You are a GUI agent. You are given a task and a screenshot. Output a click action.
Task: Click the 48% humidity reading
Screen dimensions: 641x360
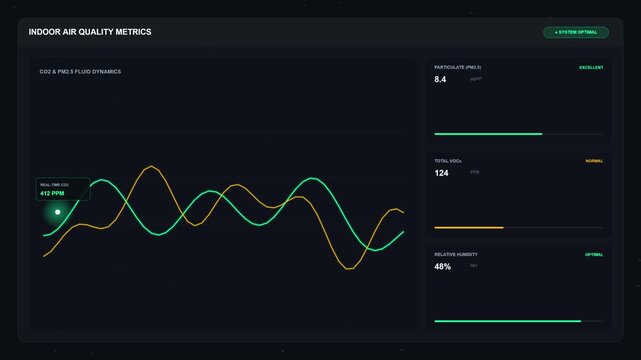point(442,266)
